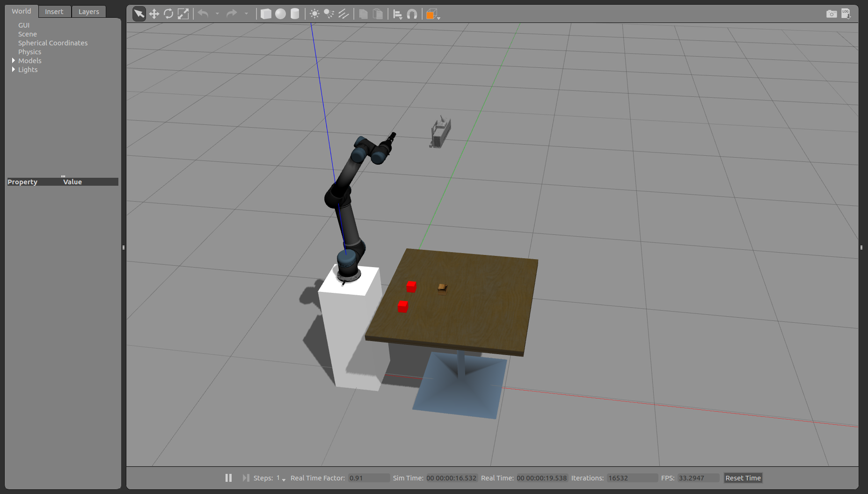Viewport: 868px width, 494px height.
Task: Expand the Lights tree node
Action: click(13, 69)
